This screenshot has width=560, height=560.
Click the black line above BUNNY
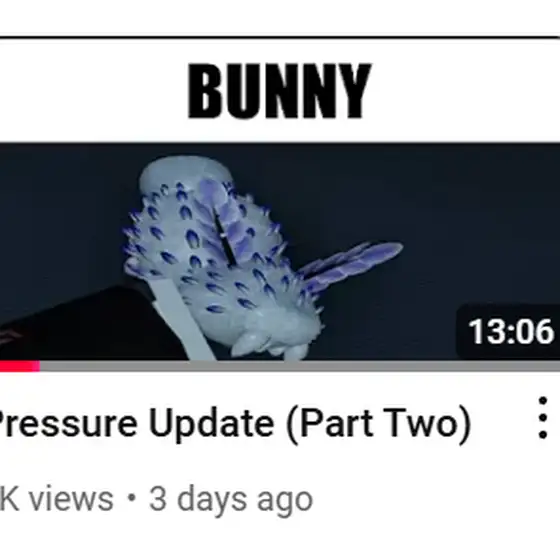(x=280, y=36)
